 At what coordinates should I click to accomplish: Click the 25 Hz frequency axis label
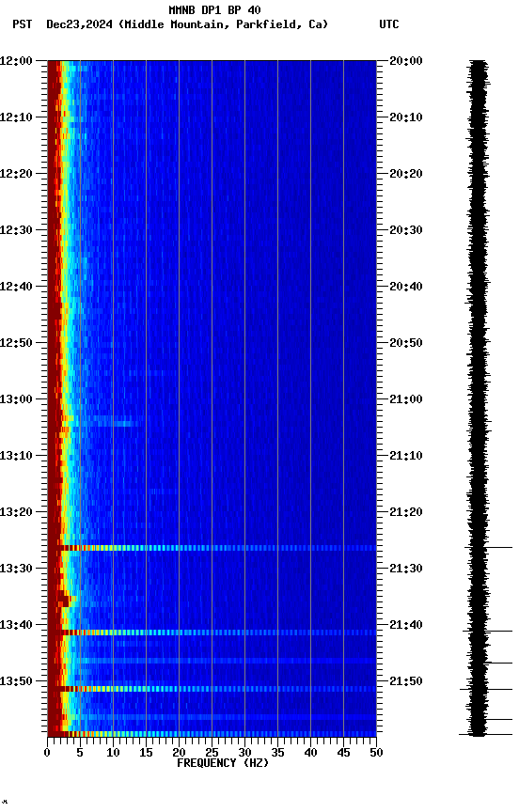pyautogui.click(x=212, y=753)
